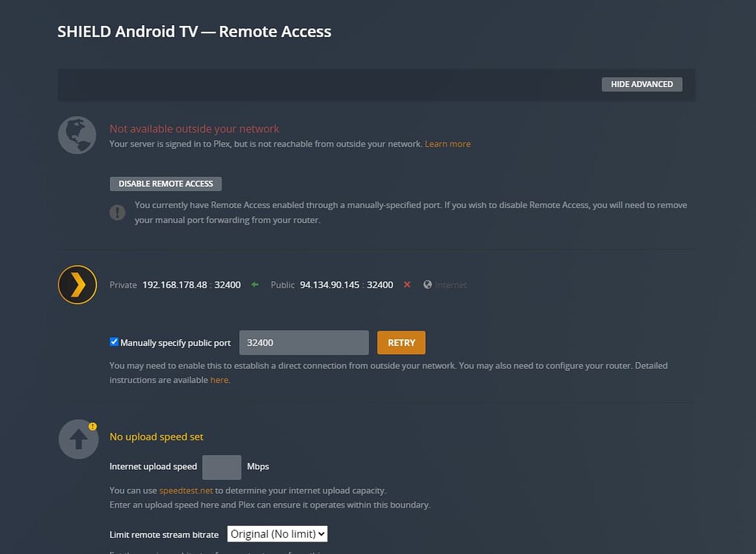The image size is (756, 554).
Task: Click Disable Remote Access
Action: pyautogui.click(x=165, y=184)
